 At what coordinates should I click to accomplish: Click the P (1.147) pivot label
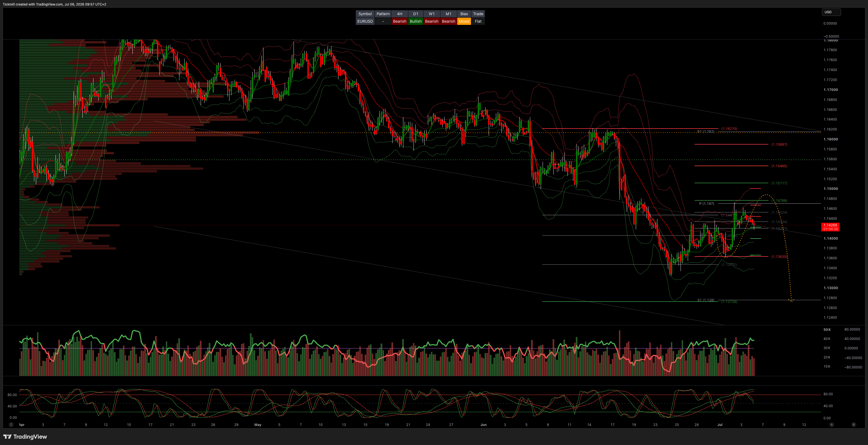click(706, 203)
